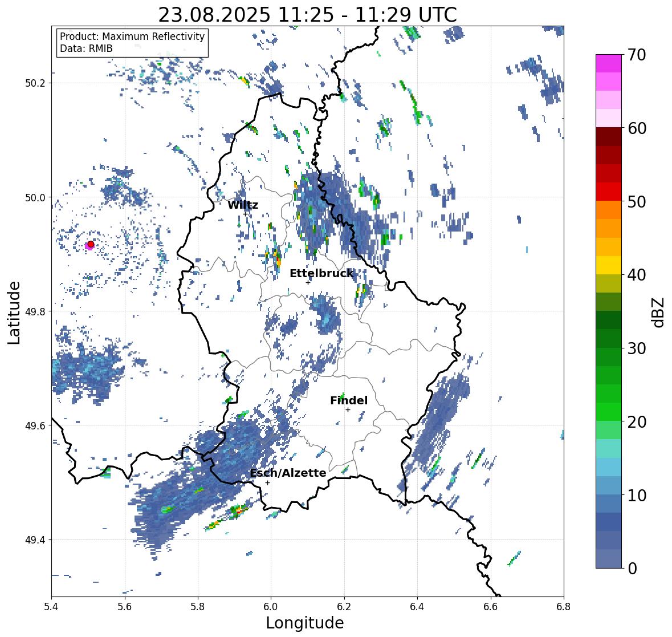Click the Latitude axis title
This screenshot has width=672, height=637.
point(14,313)
